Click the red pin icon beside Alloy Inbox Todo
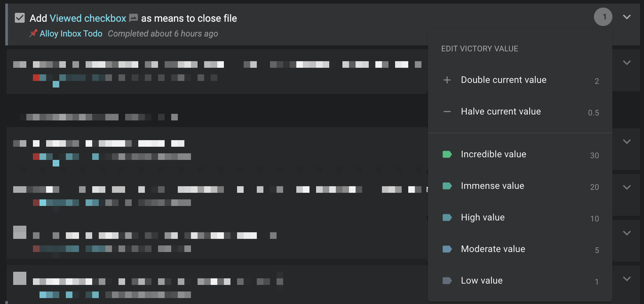The height and width of the screenshot is (304, 644). coord(33,33)
